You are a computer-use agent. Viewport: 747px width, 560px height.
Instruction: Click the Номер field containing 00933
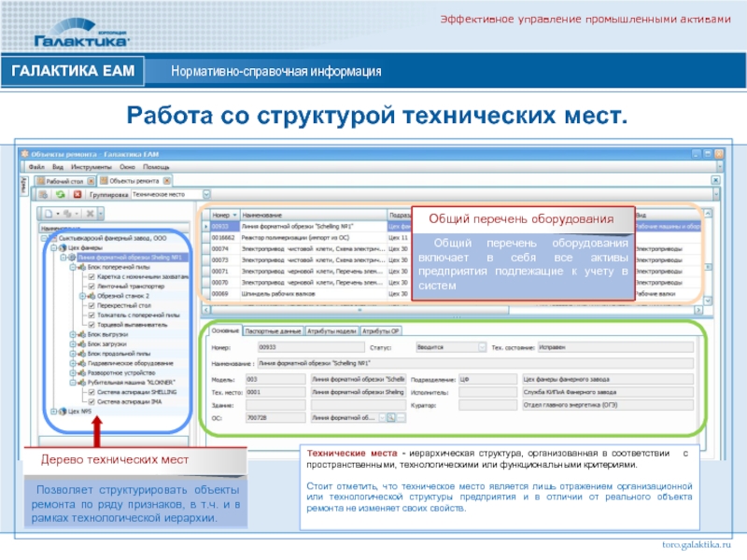pos(312,347)
